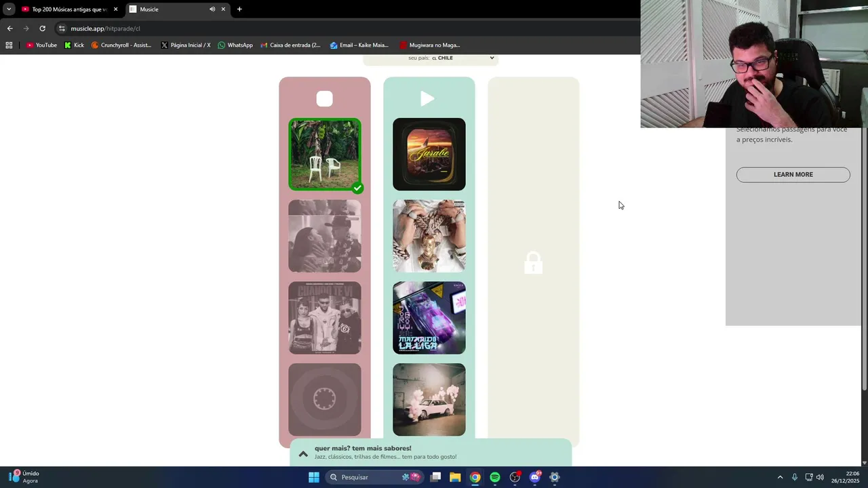Image resolution: width=868 pixels, height=488 pixels.
Task: Open the WhatsApp bookmark
Action: pos(235,45)
